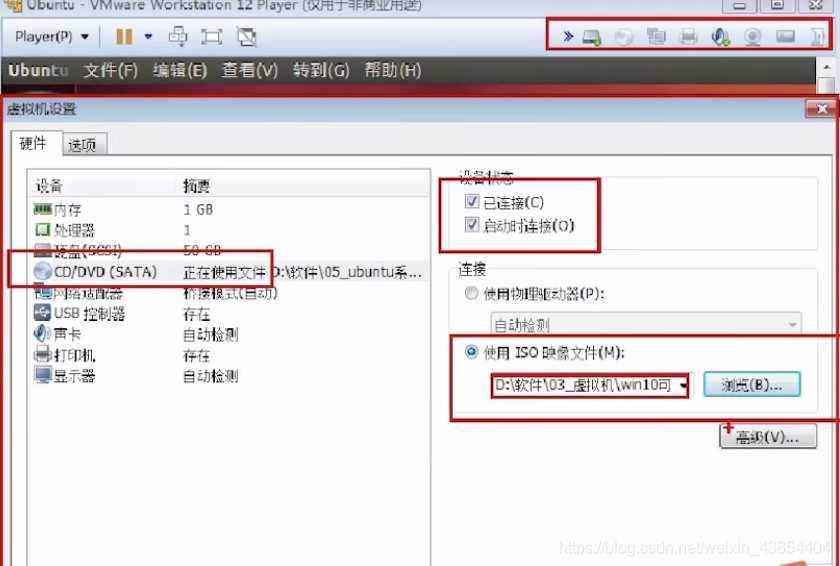
Task: Open the 编辑(E) menu
Action: pos(179,70)
